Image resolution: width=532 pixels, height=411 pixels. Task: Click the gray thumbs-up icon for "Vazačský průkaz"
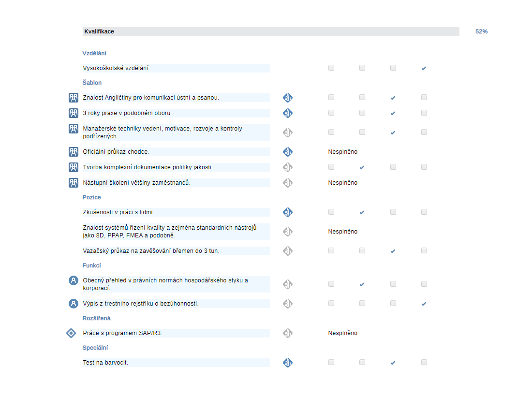click(288, 251)
